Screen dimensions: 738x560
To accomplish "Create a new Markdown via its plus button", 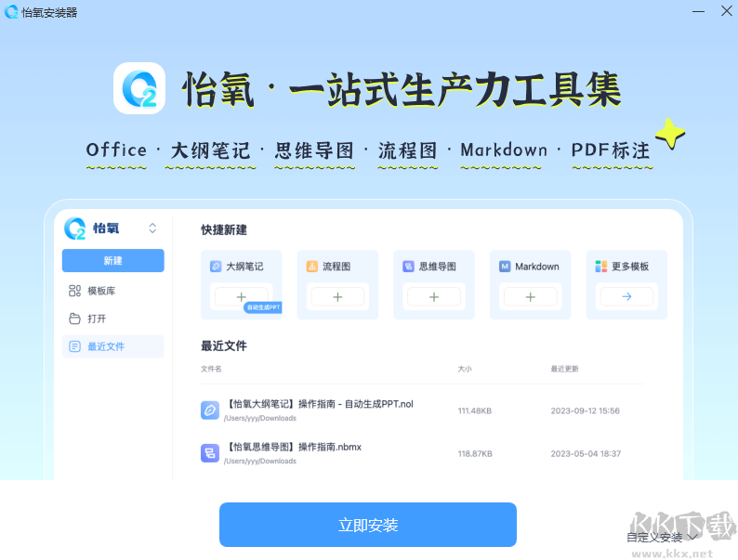I will coord(531,296).
